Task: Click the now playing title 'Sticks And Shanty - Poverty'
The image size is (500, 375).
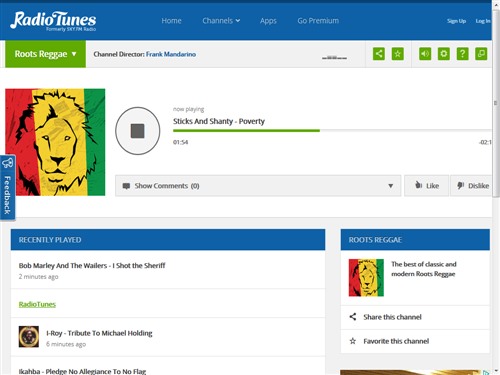Action: tap(219, 121)
